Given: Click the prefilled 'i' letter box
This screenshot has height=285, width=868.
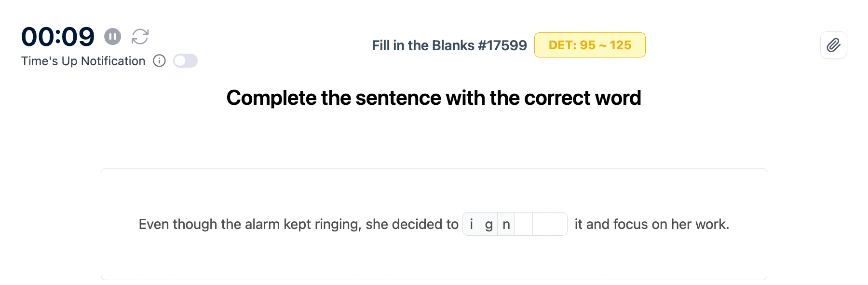Looking at the screenshot, I should [472, 224].
